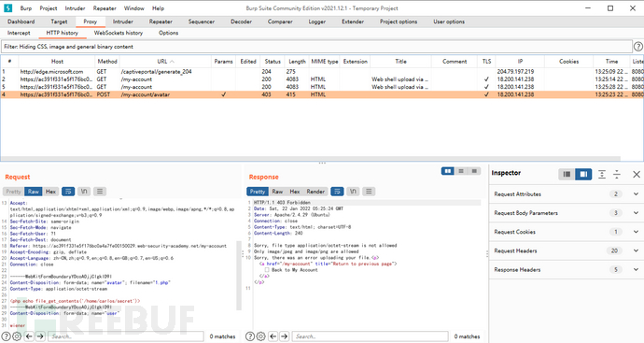Collapse all Inspector sections icon
Image resolution: width=644 pixels, height=343 pixels.
point(617,175)
